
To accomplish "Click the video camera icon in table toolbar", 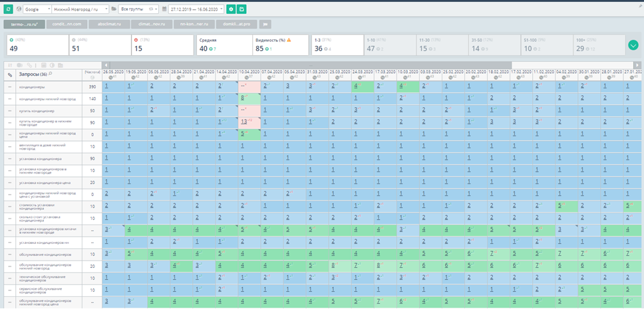I will (x=20, y=65).
